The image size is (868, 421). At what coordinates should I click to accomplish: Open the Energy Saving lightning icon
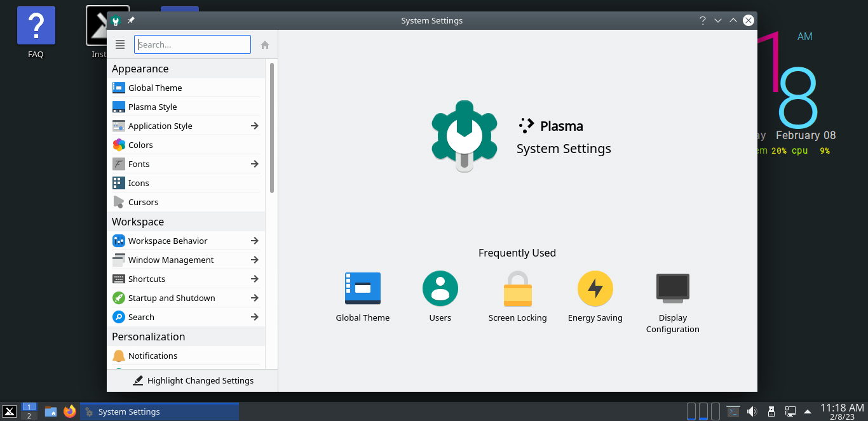[x=595, y=289]
